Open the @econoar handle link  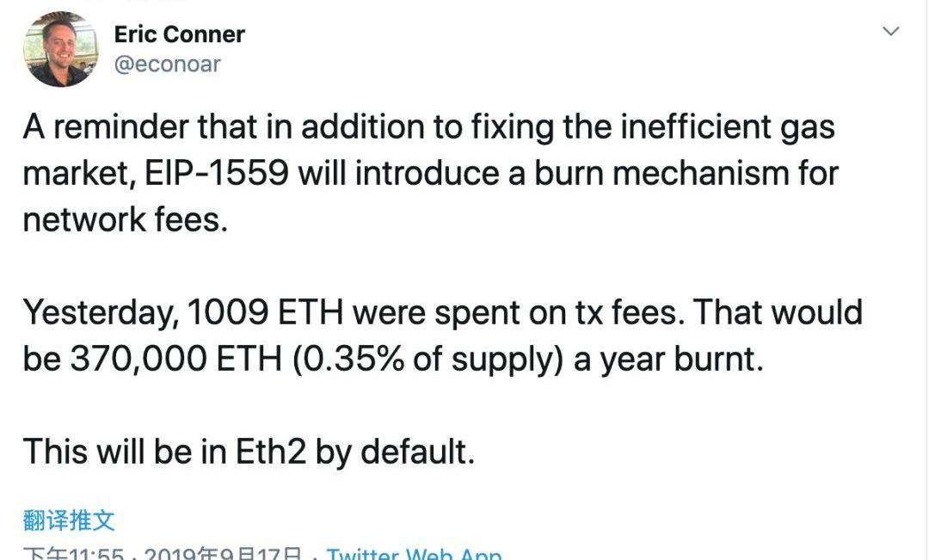[167, 65]
